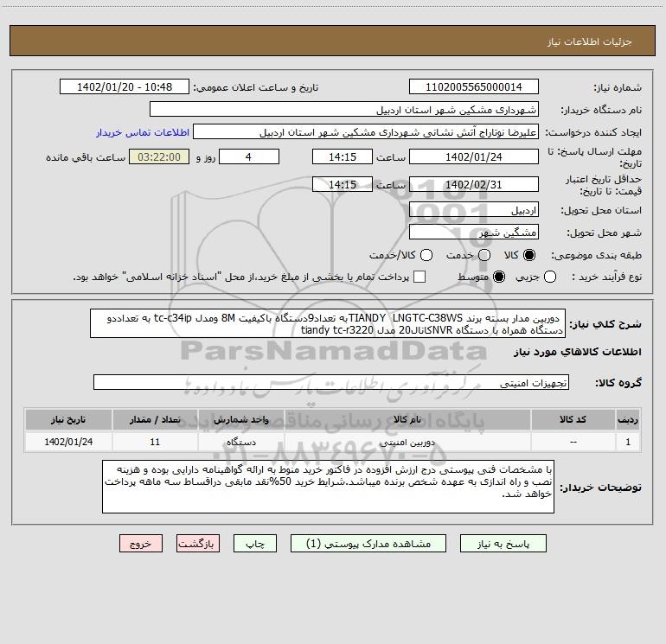The height and width of the screenshot is (644, 666).
Task: Click the remaining time 03:22:00 field
Action: pos(159,156)
